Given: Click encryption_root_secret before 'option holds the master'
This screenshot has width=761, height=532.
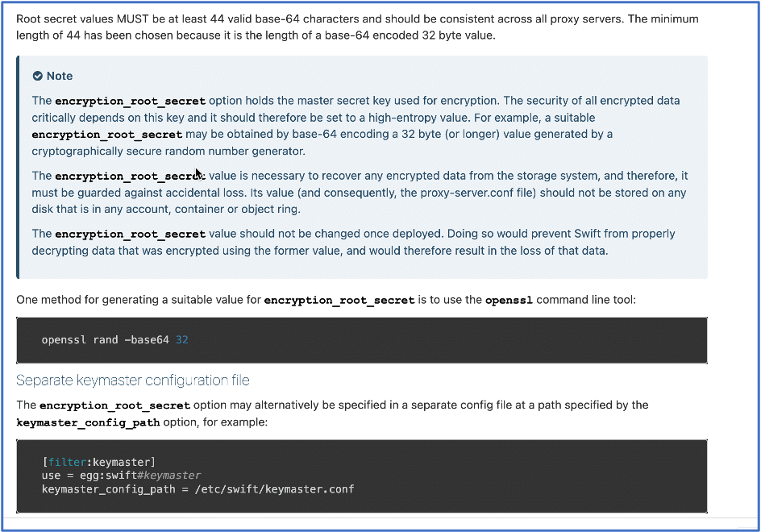Looking at the screenshot, I should [x=130, y=101].
